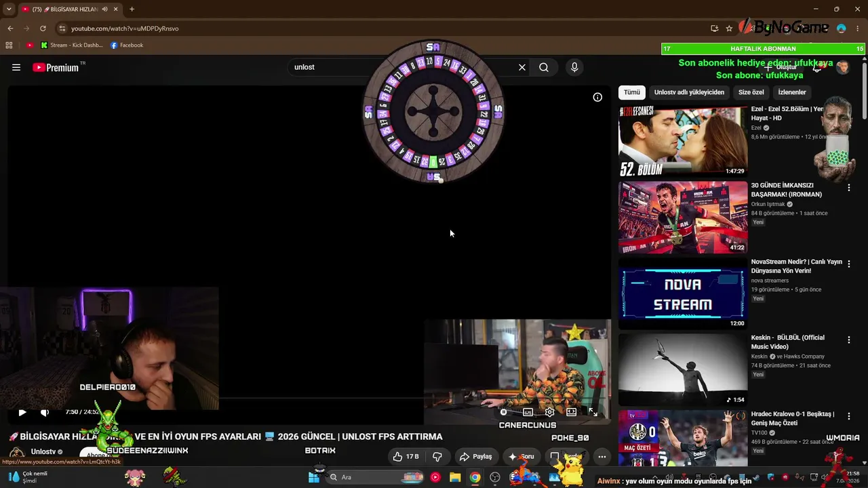Open new browser tab
Screen dimensions: 868x488
132,9
